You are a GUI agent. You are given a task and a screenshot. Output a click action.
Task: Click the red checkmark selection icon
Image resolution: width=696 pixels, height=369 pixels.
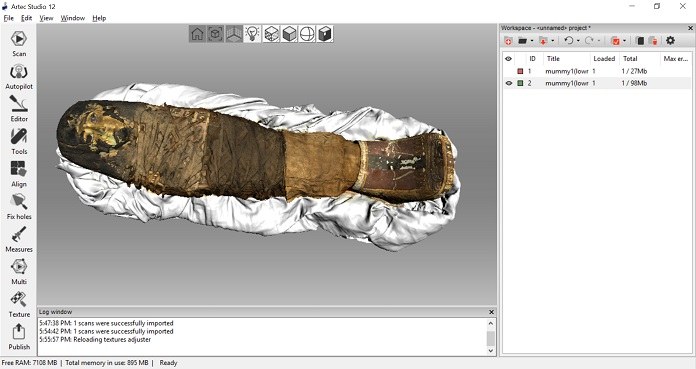point(615,41)
